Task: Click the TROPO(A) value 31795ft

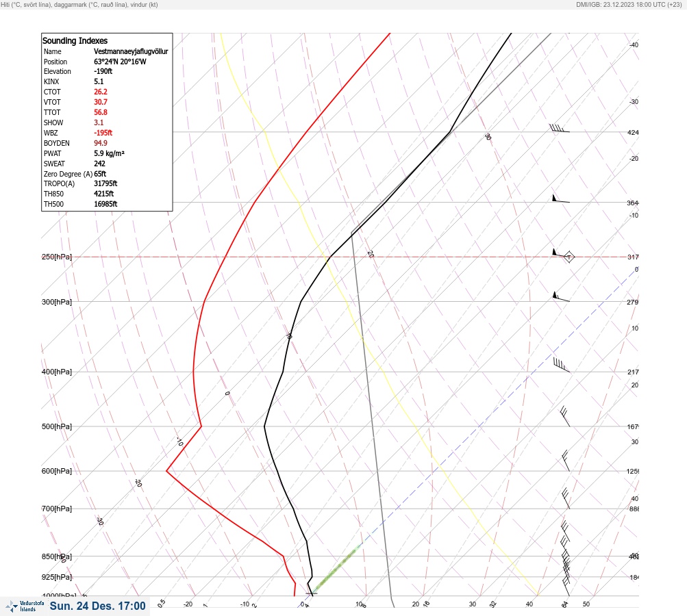Action: 105,183
